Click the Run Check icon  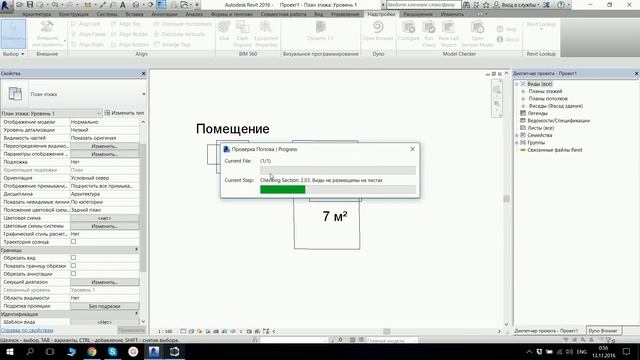pyautogui.click(x=429, y=27)
